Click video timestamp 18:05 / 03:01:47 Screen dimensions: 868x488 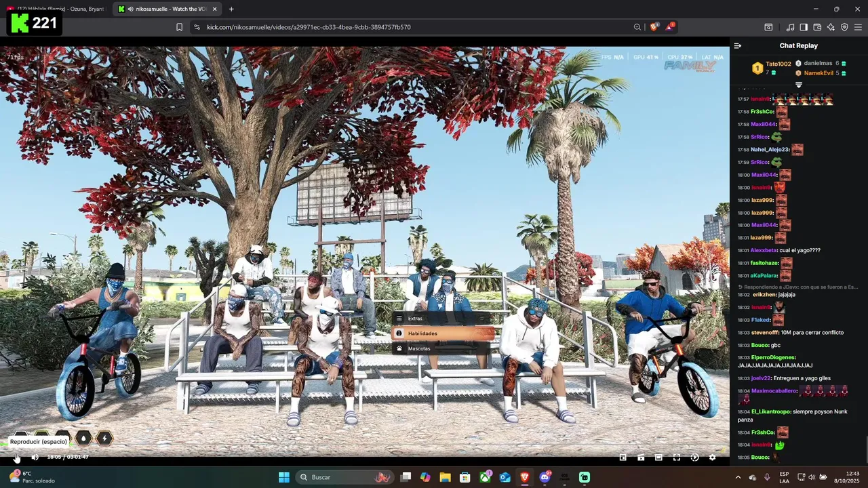coord(68,457)
